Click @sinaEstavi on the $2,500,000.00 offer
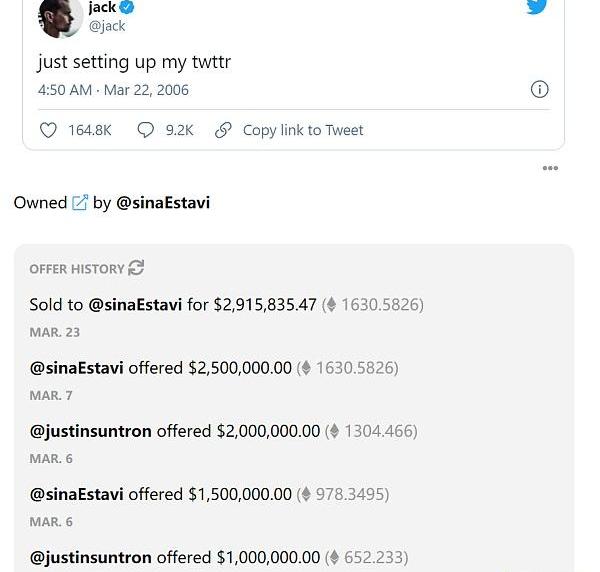The width and height of the screenshot is (600, 572). tap(77, 368)
